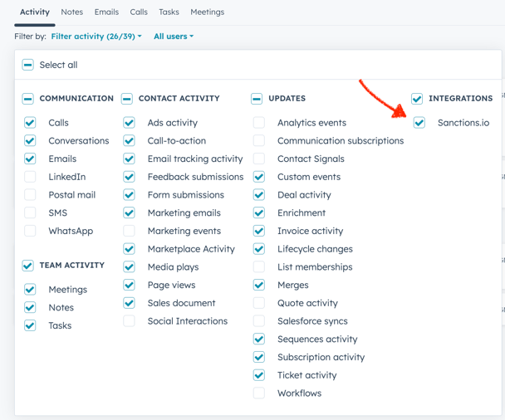Check the WhatsApp communication checkbox

click(31, 231)
